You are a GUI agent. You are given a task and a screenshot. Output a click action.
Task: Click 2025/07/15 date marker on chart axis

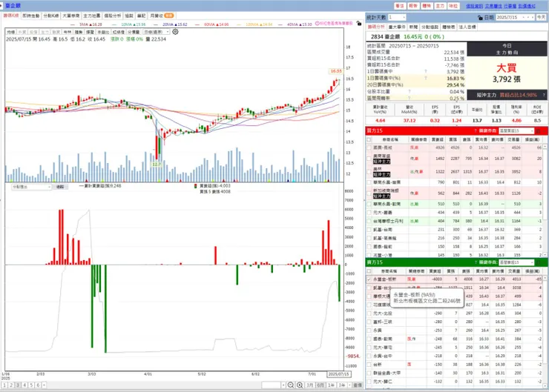tap(338, 374)
